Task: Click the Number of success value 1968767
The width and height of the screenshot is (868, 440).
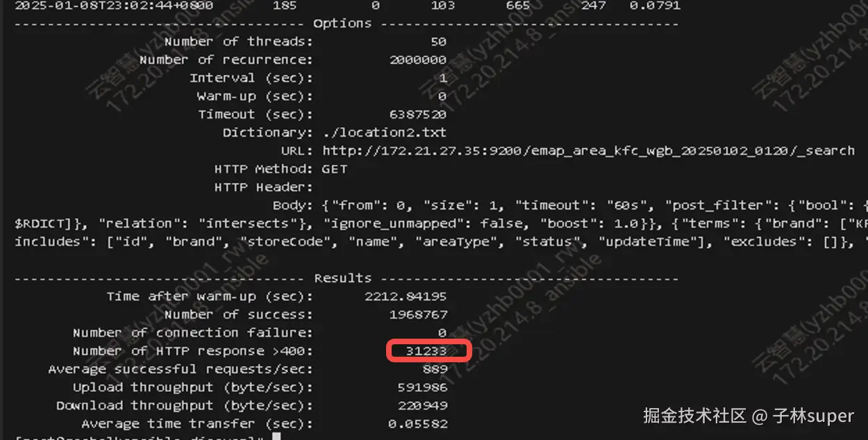Action: 418,314
